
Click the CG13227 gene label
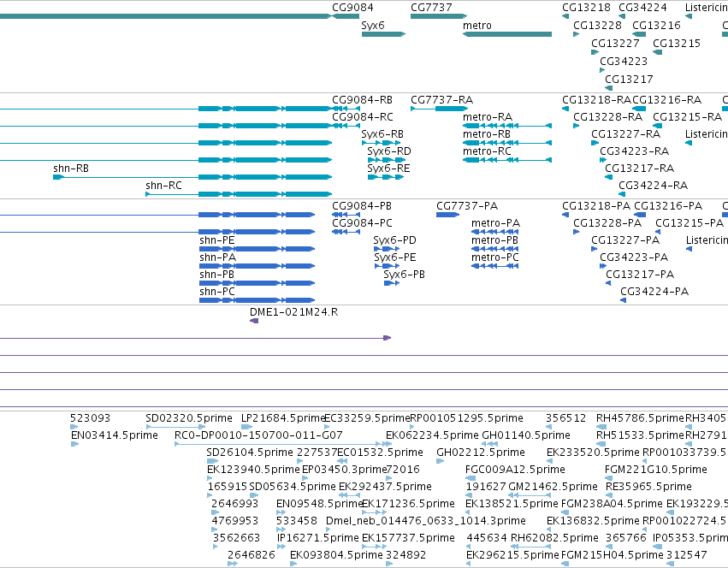(x=615, y=43)
